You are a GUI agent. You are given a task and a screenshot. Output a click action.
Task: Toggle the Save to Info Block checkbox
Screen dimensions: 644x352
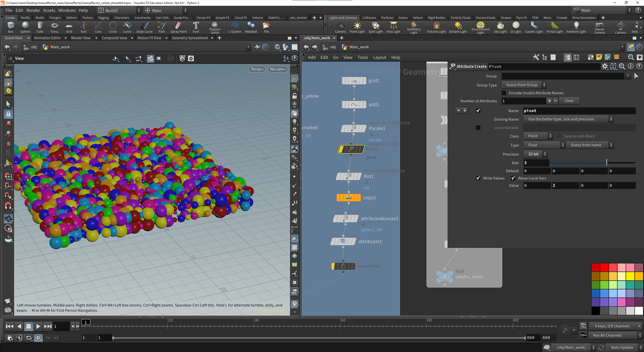[559, 136]
